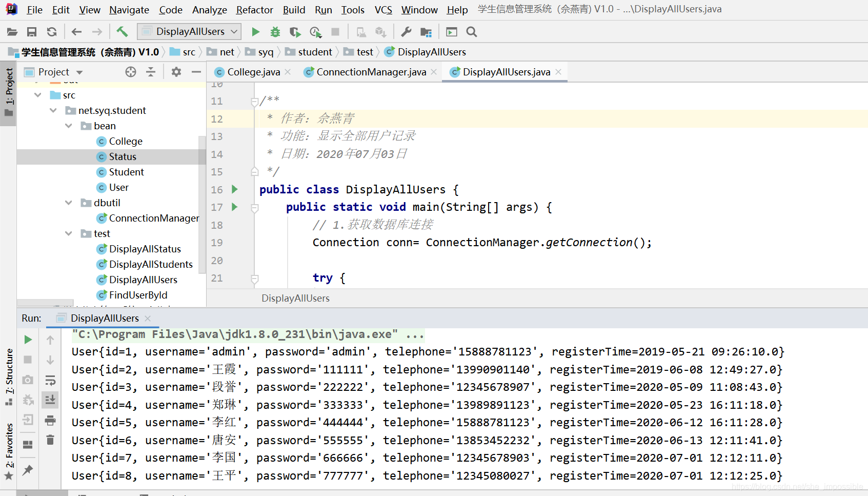Stop the process using the toolbar stop square
Viewport: 868px width, 496px height.
click(x=335, y=32)
